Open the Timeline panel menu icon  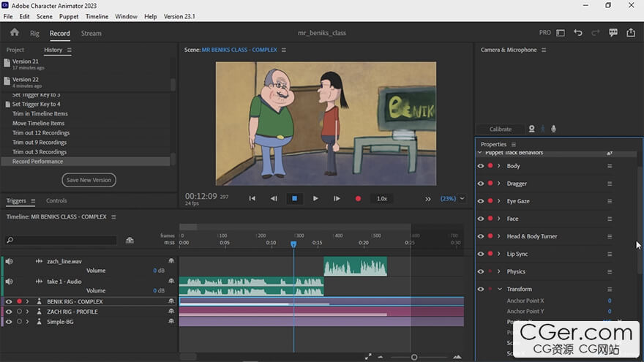(x=113, y=216)
